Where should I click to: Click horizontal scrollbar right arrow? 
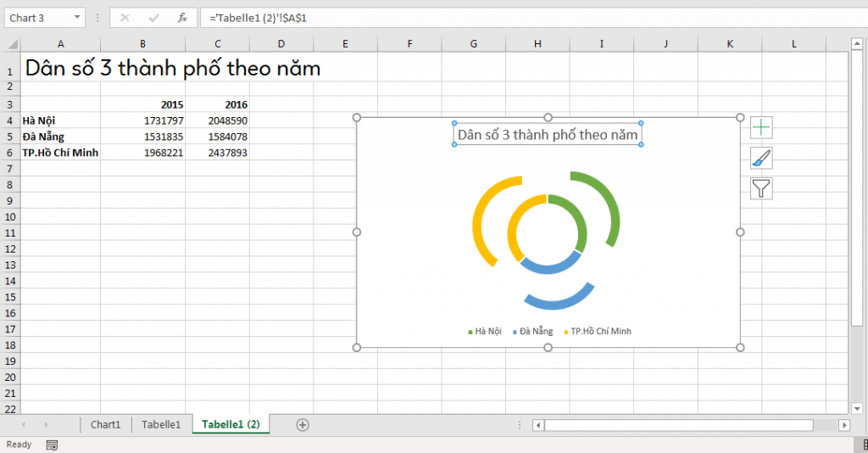click(843, 425)
